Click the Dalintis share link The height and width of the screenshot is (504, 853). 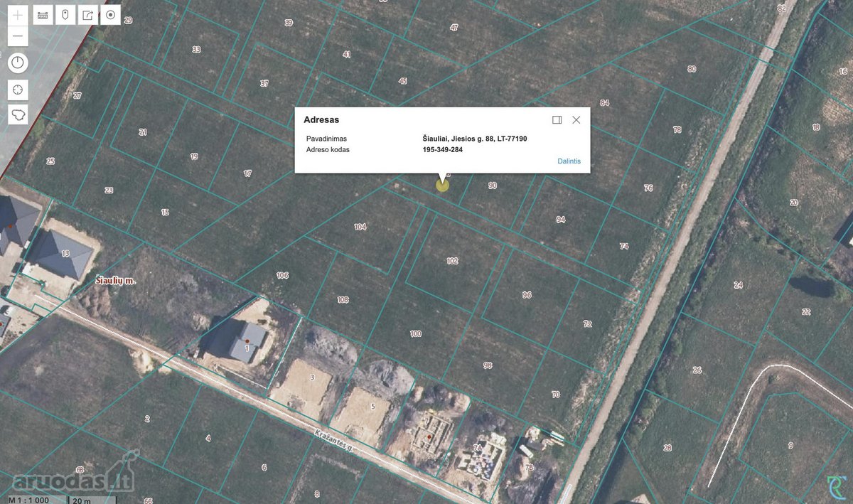(569, 161)
